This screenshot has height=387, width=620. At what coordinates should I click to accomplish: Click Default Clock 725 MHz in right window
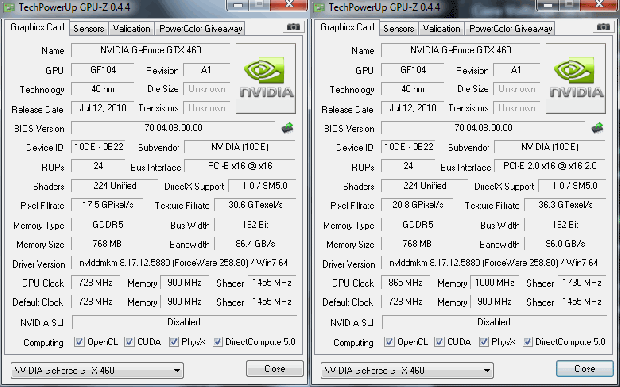(x=405, y=302)
